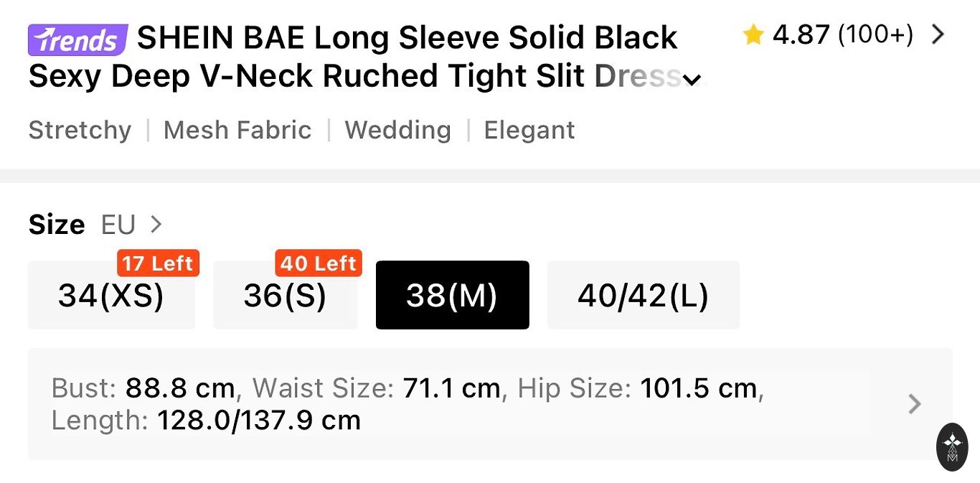
Task: Tap the dark round floating icon
Action: (x=952, y=446)
